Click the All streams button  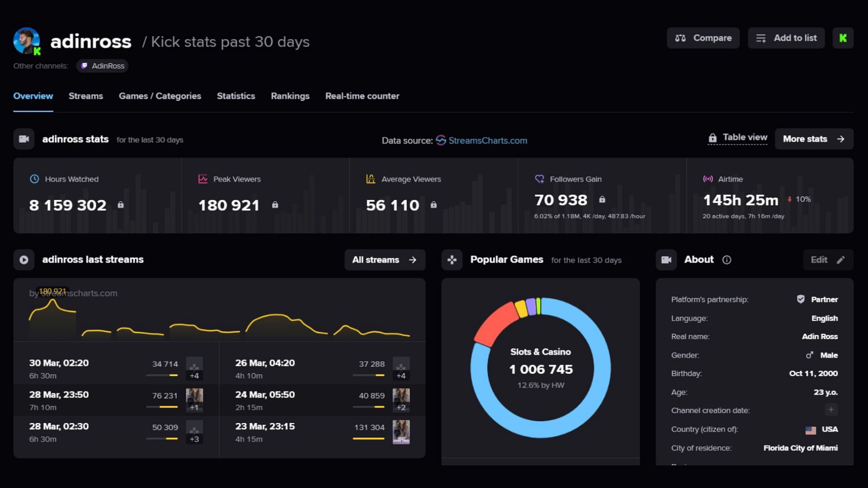pyautogui.click(x=385, y=260)
